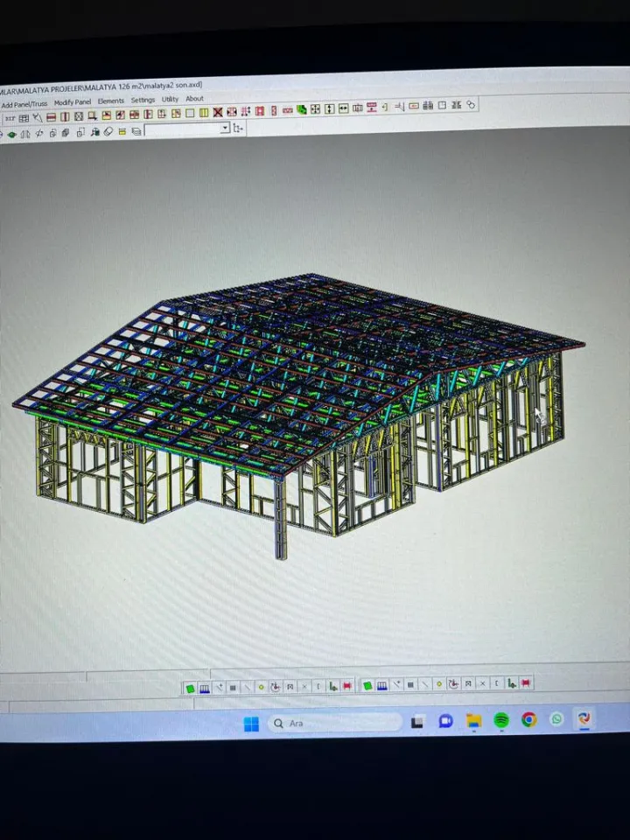Click the horizontal inward-arrows icon
This screenshot has width=630, height=840.
click(343, 108)
